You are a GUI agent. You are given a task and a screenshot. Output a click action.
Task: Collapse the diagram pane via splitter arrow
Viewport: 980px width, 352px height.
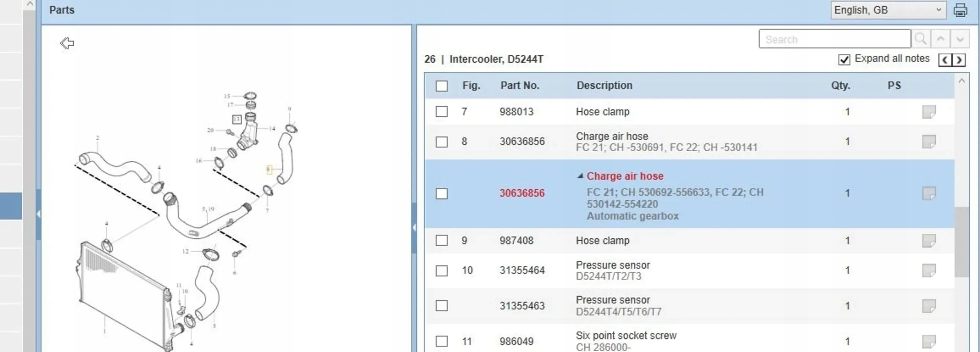414,227
